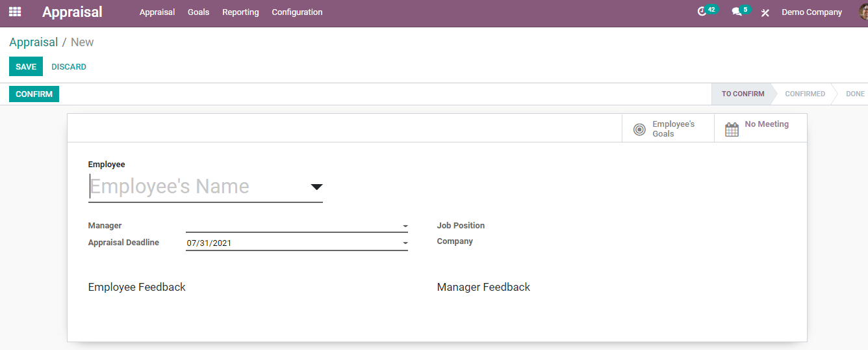The height and width of the screenshot is (350, 868).
Task: Click the Save button
Action: click(26, 66)
